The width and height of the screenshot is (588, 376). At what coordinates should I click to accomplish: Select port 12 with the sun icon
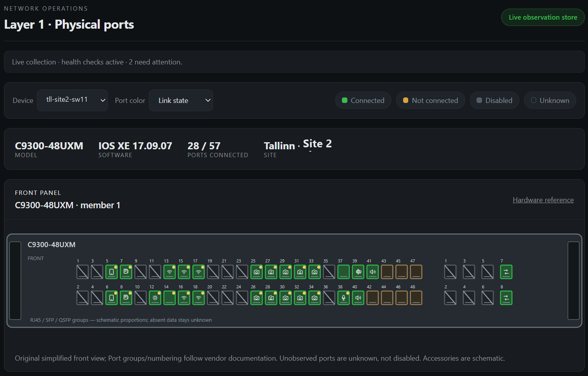[155, 298]
